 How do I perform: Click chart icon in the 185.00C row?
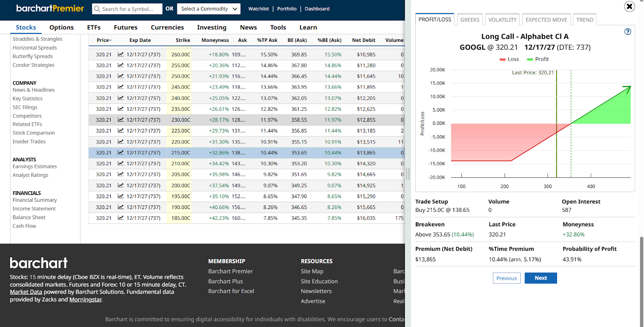121,218
